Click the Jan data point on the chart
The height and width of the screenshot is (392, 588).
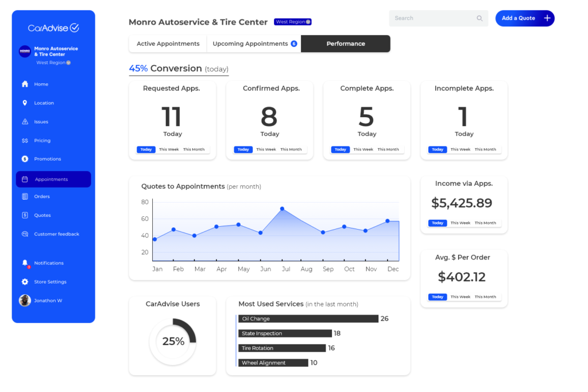155,239
